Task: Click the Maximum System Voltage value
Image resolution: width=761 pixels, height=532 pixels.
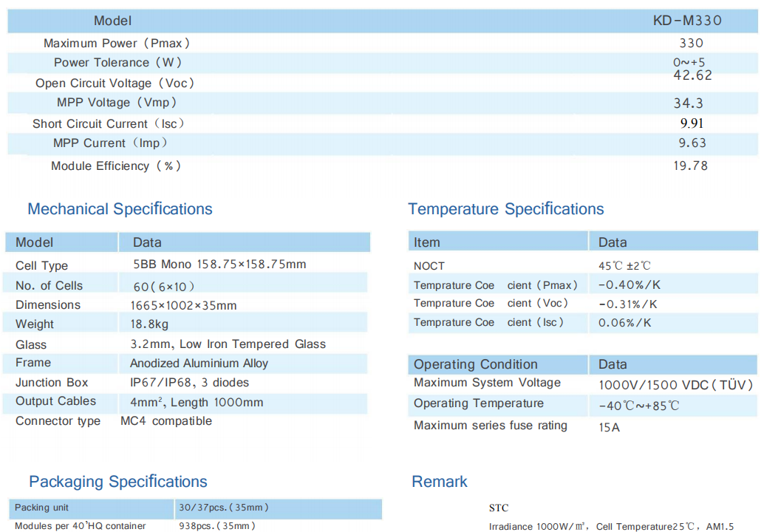Action: pyautogui.click(x=675, y=385)
